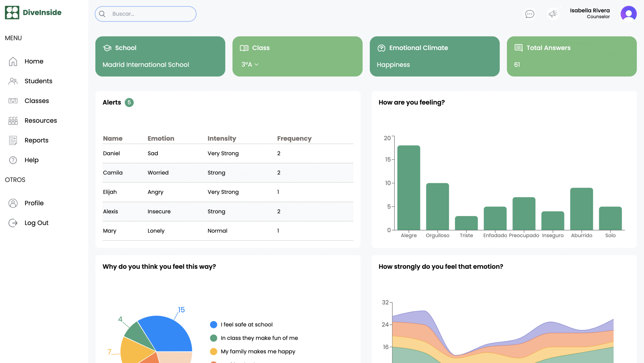Open Profile in the sidebar

click(34, 203)
